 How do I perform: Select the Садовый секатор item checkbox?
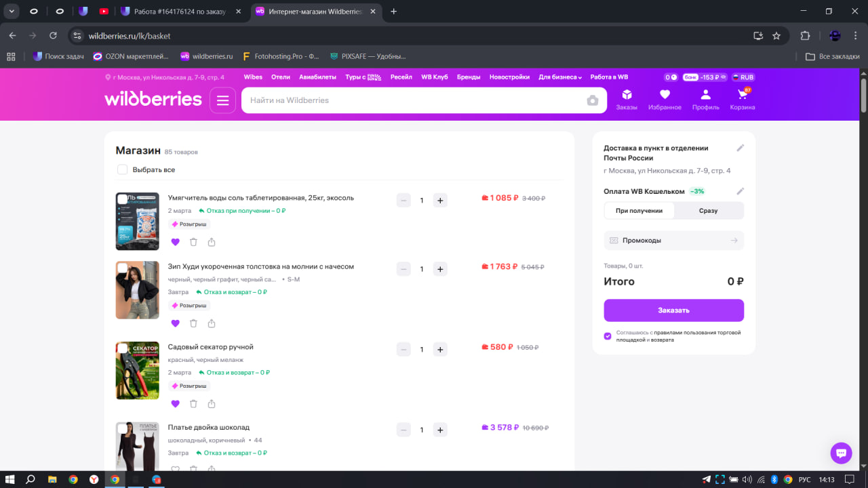123,348
